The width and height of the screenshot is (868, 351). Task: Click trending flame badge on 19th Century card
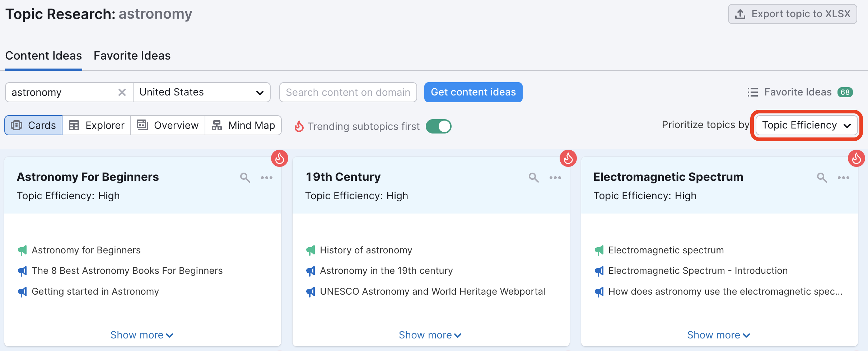(x=568, y=158)
